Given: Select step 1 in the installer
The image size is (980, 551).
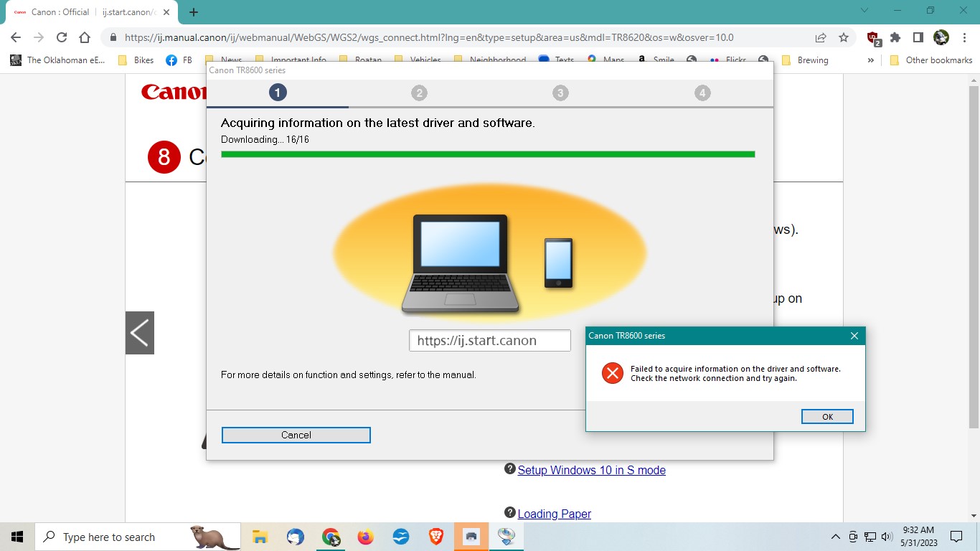Looking at the screenshot, I should click(x=278, y=93).
